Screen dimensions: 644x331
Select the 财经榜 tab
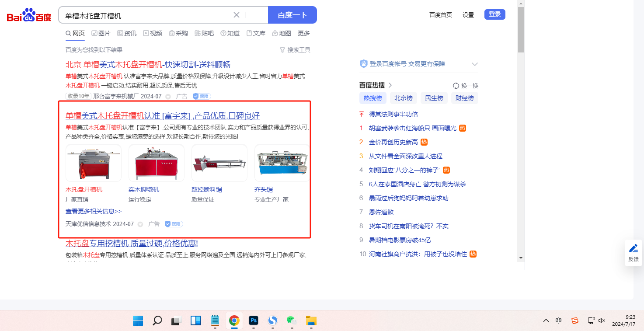click(x=465, y=98)
